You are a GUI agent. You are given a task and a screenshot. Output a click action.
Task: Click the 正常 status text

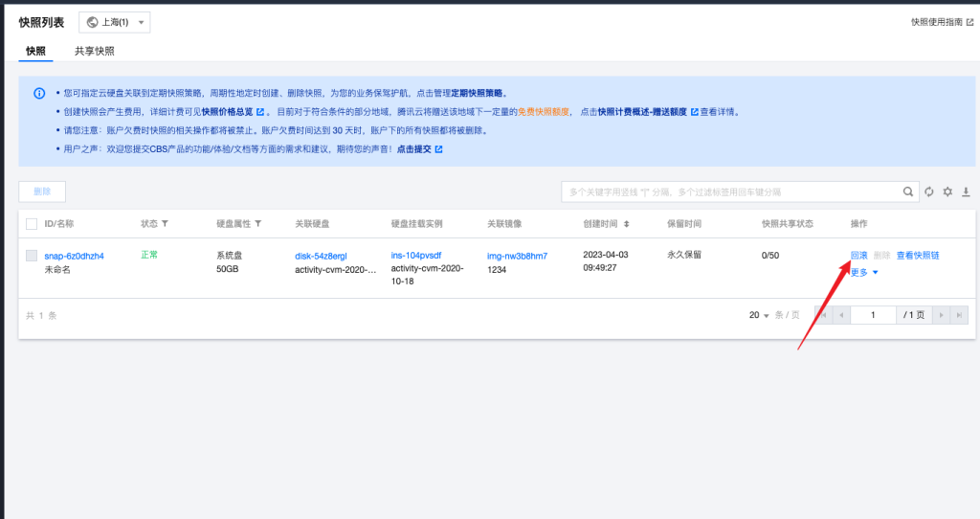[x=149, y=255]
